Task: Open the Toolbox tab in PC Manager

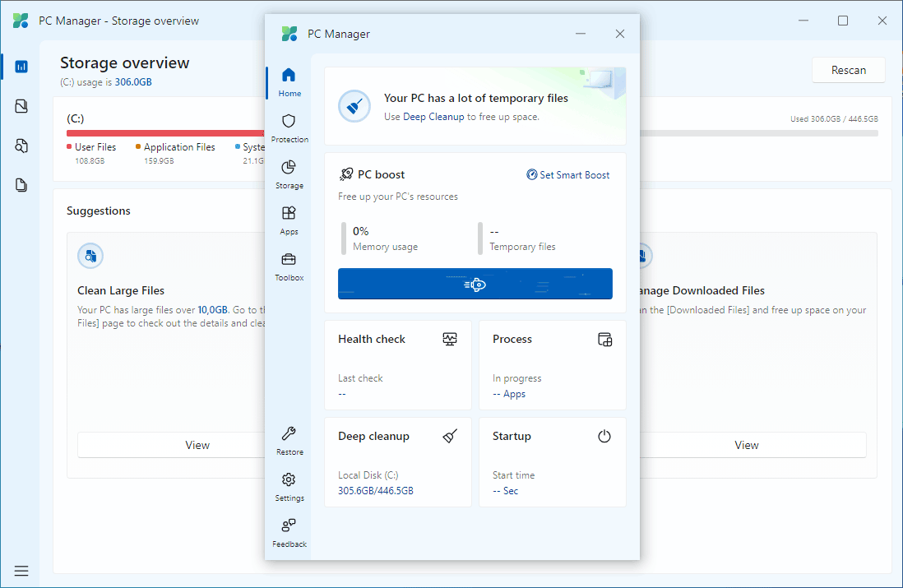Action: point(289,266)
